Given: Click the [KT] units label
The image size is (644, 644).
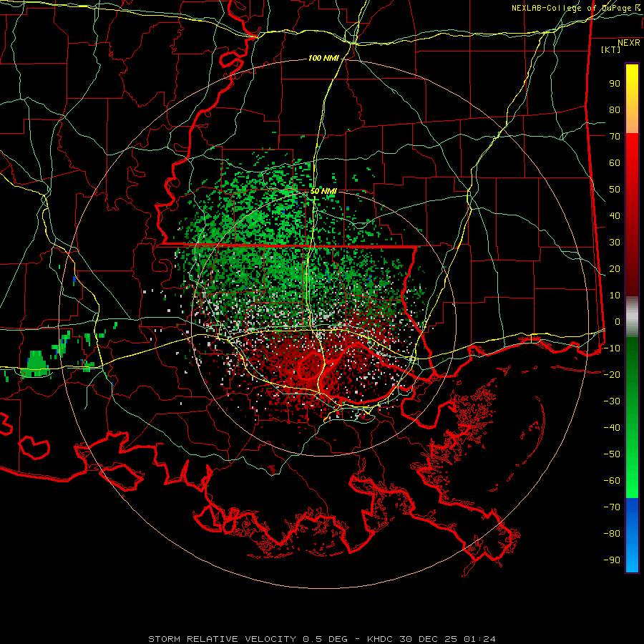Looking at the screenshot, I should coord(611,49).
